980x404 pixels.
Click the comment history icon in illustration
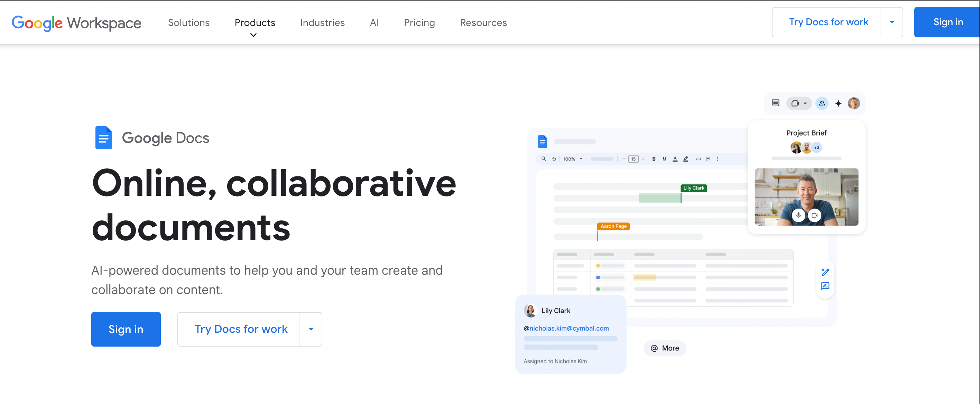[x=775, y=103]
